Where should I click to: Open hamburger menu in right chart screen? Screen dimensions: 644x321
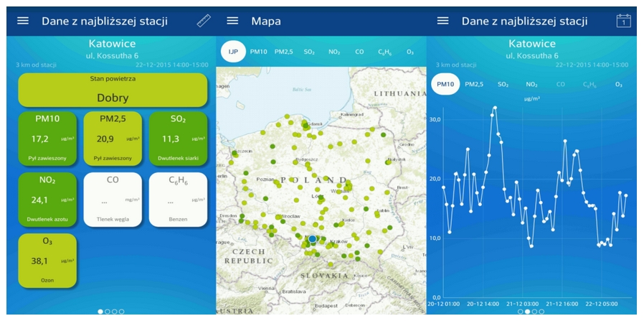click(442, 21)
